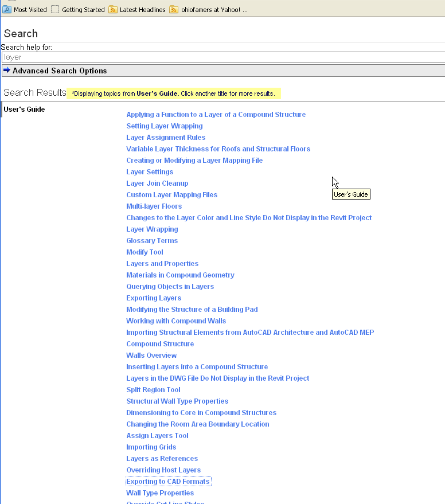Image resolution: width=445 pixels, height=504 pixels.
Task: Open the Modify Tool topic
Action: (x=145, y=252)
